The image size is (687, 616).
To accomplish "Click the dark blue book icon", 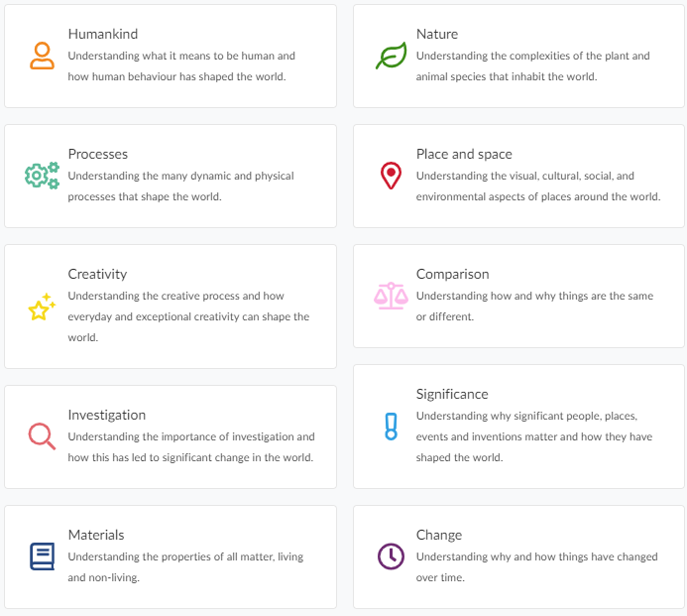I will point(42,556).
